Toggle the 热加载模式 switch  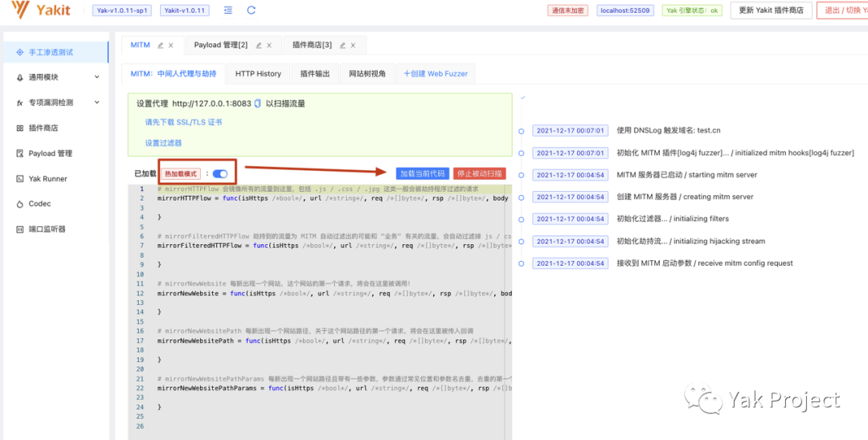[x=220, y=173]
